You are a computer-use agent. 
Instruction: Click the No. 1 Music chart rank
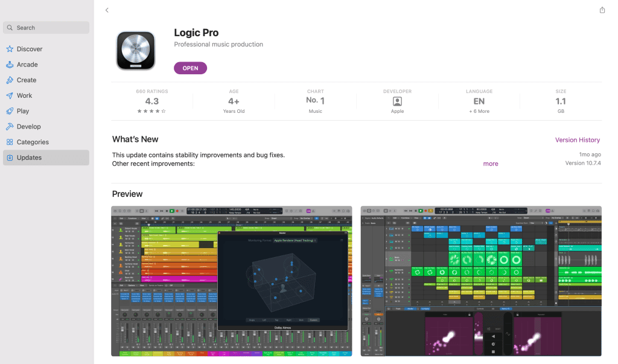pyautogui.click(x=315, y=101)
